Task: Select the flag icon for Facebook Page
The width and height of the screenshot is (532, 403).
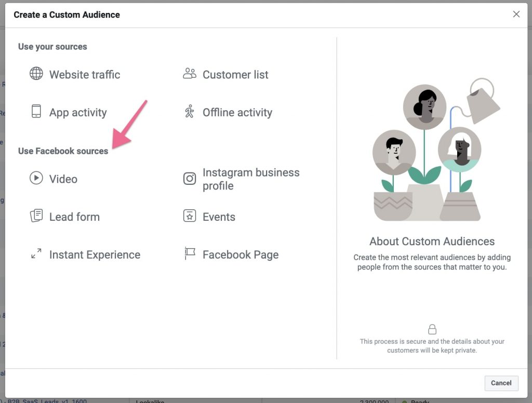Action: [x=190, y=254]
